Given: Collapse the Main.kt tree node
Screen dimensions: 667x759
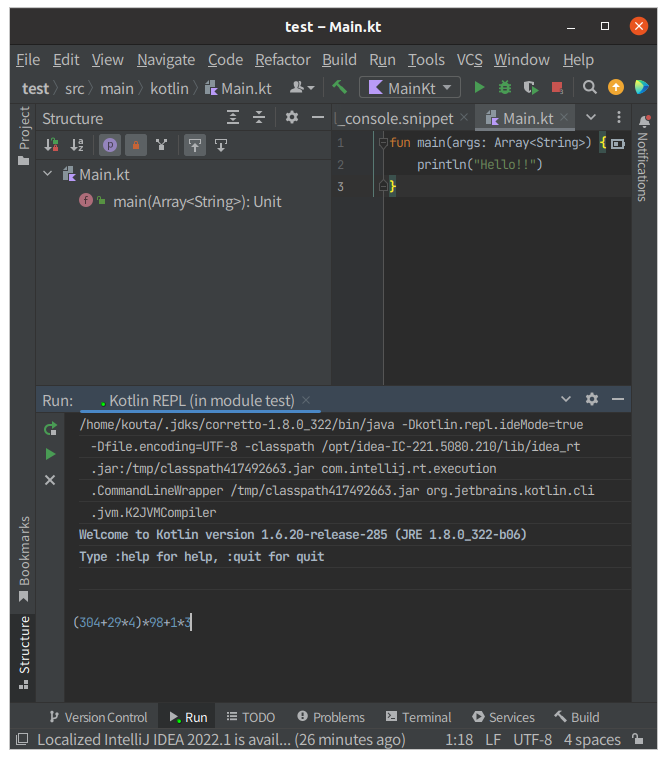Looking at the screenshot, I should click(x=47, y=174).
